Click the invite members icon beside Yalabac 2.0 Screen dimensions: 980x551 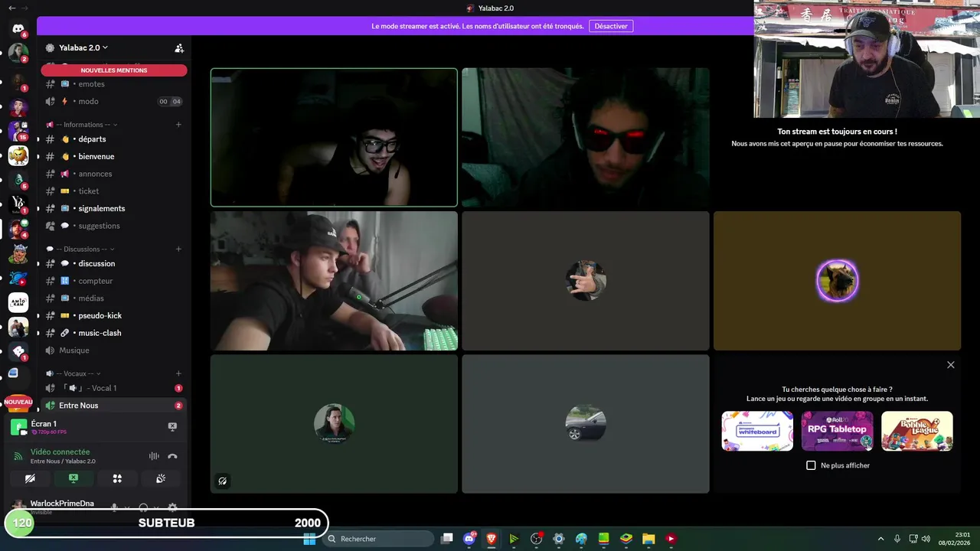point(179,47)
